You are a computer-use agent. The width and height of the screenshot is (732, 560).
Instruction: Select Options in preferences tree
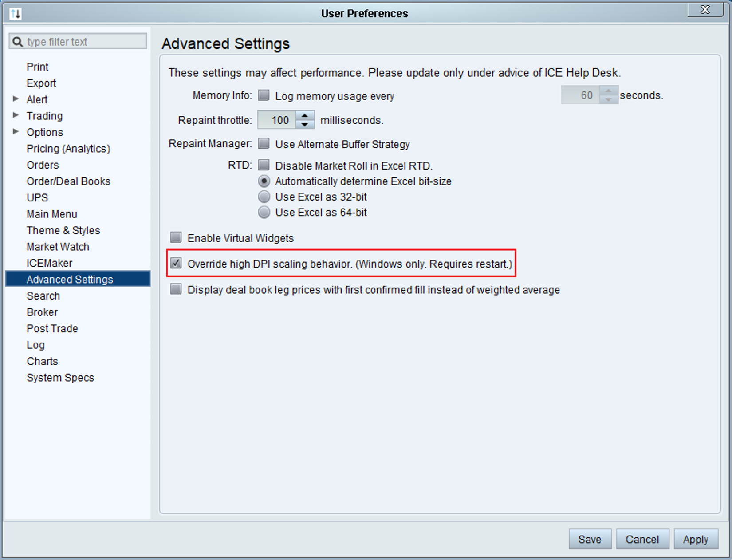click(x=45, y=133)
